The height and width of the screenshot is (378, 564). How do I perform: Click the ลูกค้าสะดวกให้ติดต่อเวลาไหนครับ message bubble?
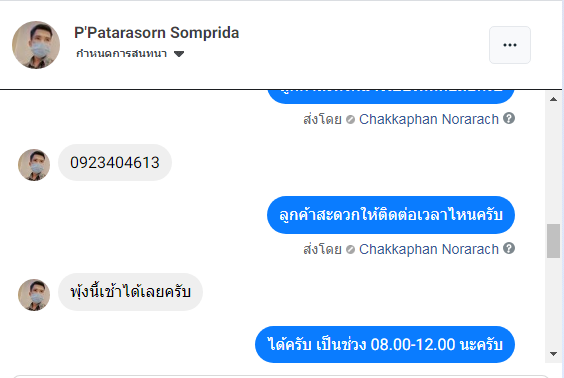391,215
